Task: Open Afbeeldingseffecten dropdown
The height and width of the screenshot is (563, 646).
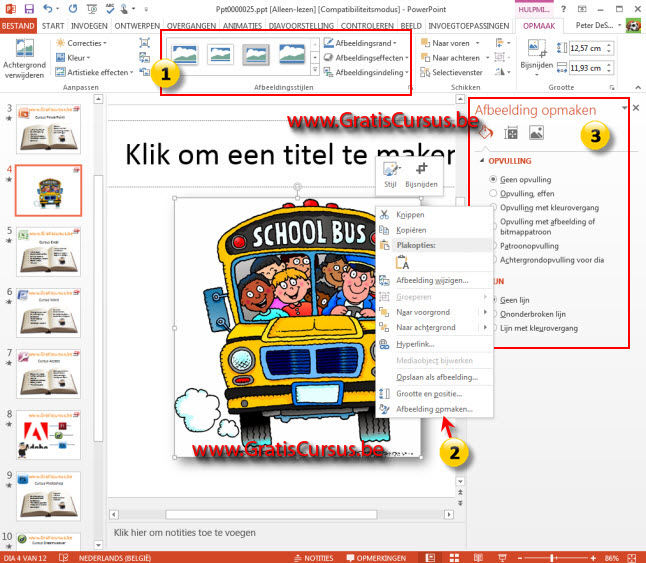Action: pos(366,58)
